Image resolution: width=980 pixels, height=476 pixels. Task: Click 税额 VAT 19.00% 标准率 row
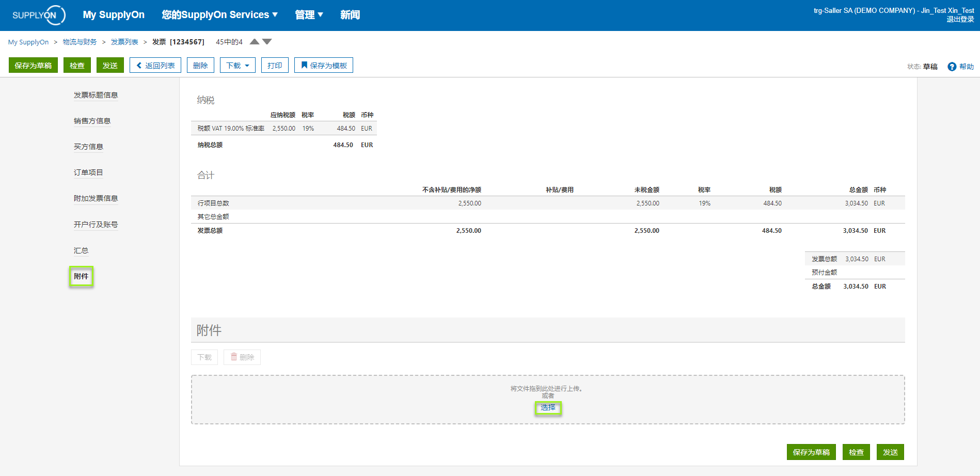[284, 129]
